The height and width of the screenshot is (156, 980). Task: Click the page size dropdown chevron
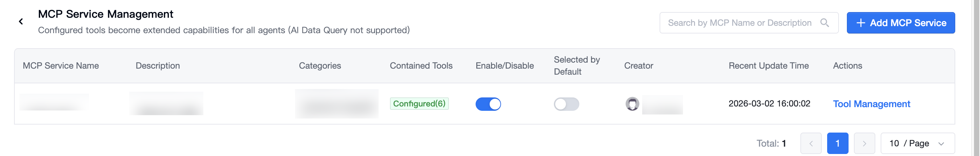(941, 144)
